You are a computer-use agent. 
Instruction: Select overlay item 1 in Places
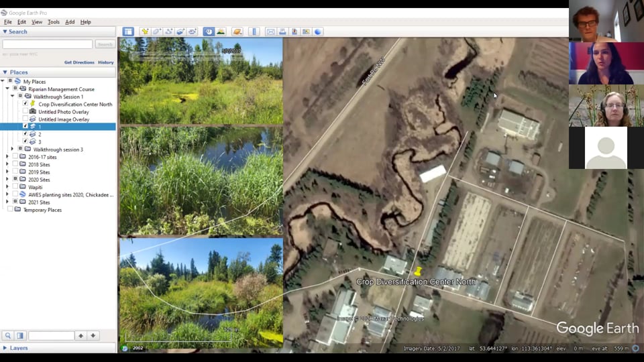[x=58, y=127]
